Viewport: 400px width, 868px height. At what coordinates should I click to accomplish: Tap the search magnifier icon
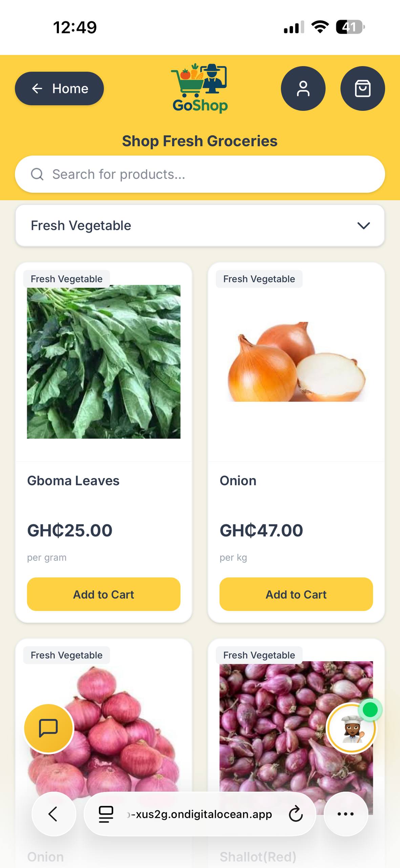click(37, 174)
